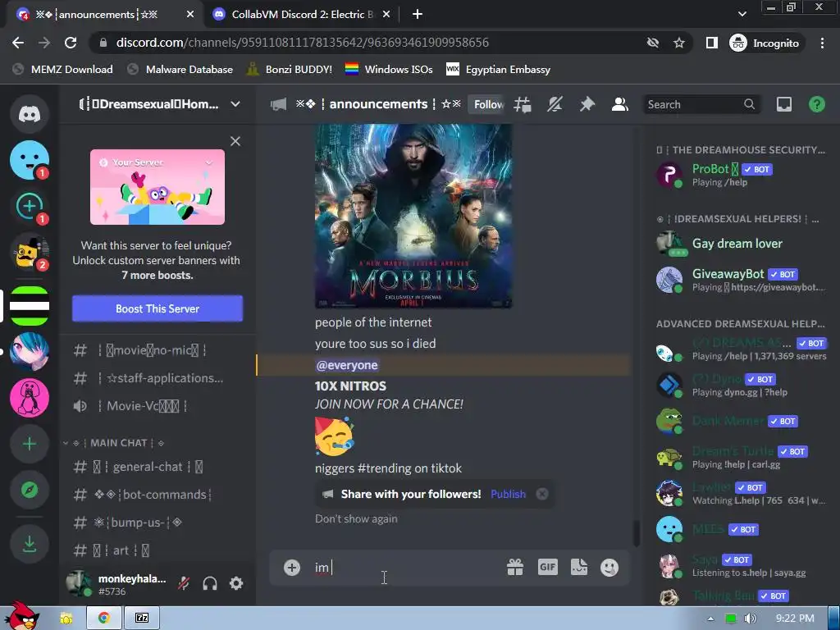Click the gift Nitro icon in message bar
The image size is (840, 630).
(x=515, y=568)
